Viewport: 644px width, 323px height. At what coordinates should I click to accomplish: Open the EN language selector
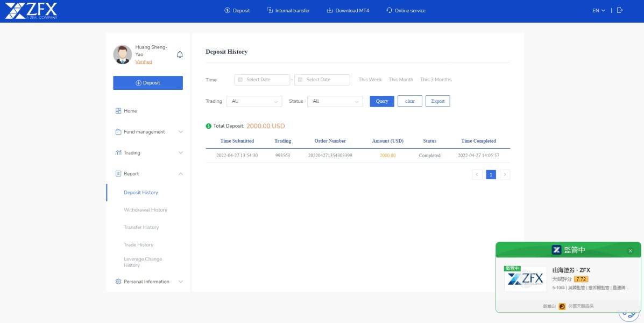click(x=598, y=11)
